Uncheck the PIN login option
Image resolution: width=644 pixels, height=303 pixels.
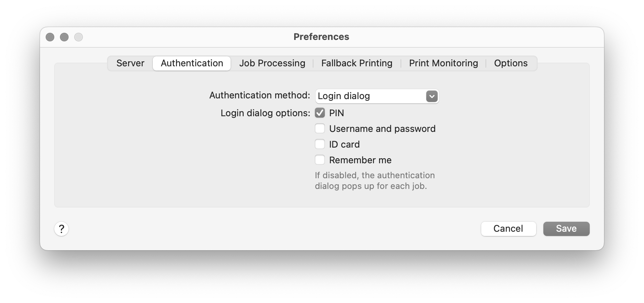[320, 113]
